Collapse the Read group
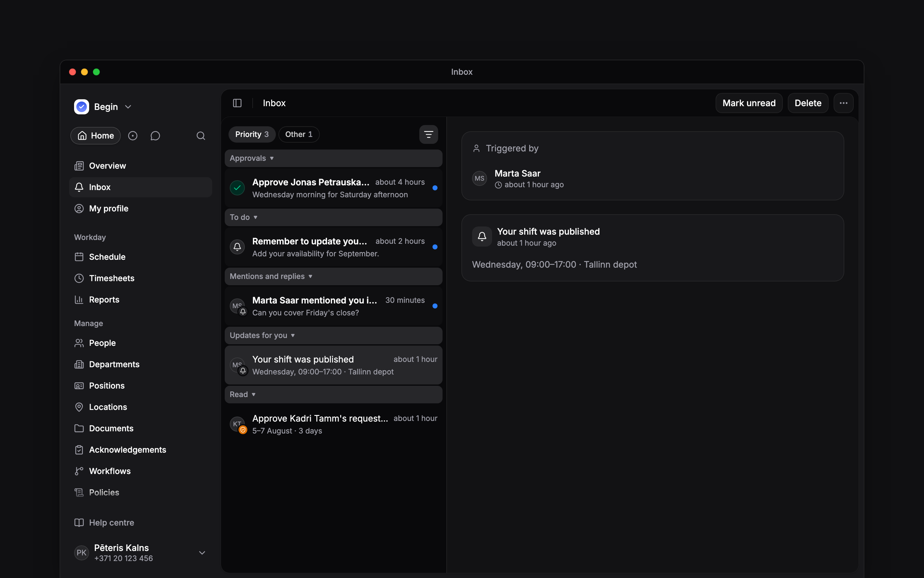The height and width of the screenshot is (578, 924). click(333, 395)
